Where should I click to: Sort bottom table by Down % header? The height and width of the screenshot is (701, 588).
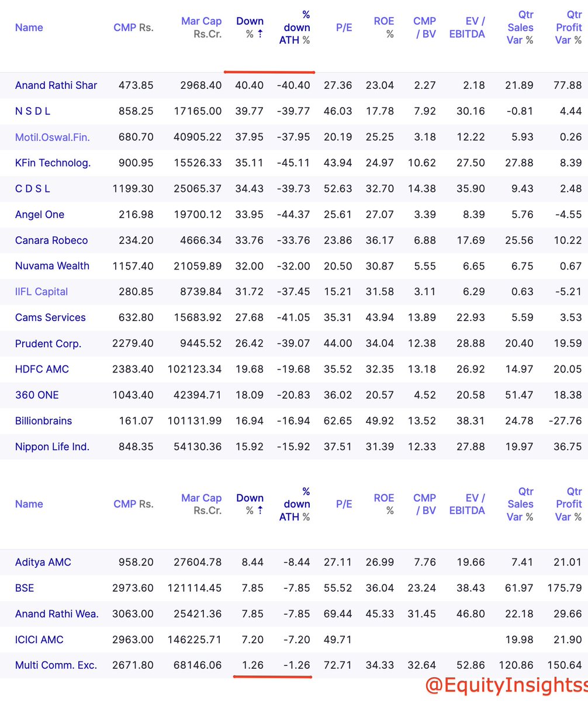(250, 505)
